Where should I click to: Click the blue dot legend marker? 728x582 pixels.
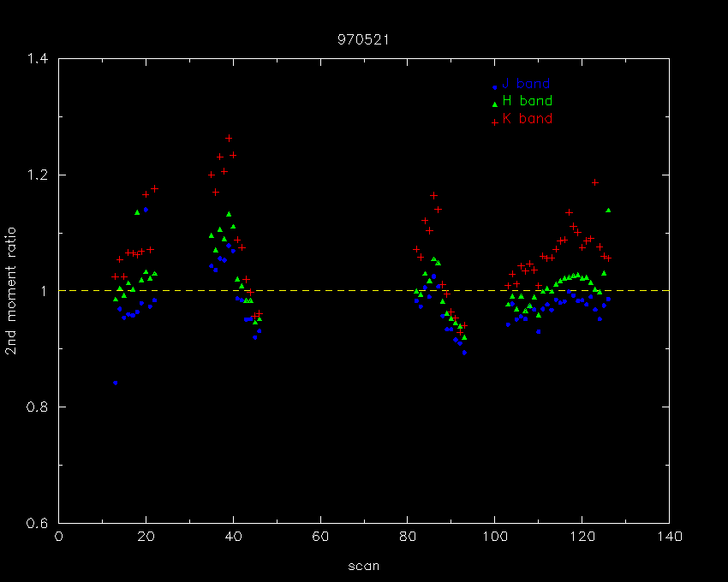tap(494, 86)
